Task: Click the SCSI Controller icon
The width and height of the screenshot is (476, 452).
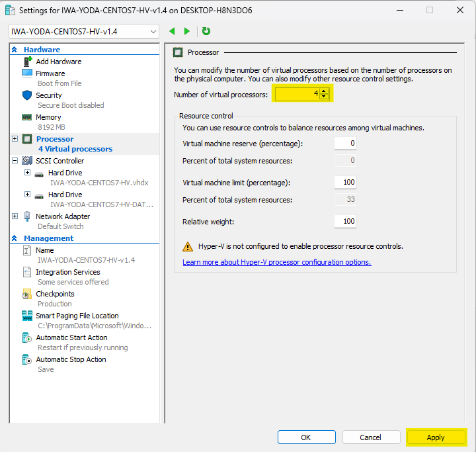Action: (x=27, y=160)
